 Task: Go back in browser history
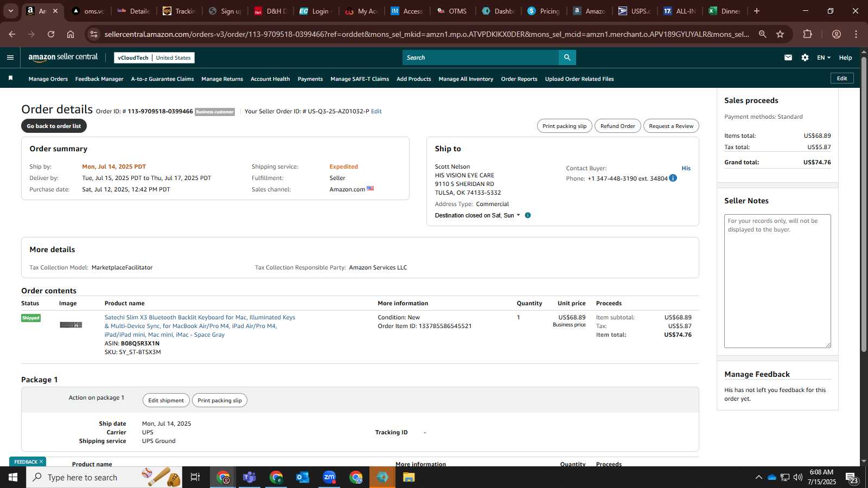12,34
